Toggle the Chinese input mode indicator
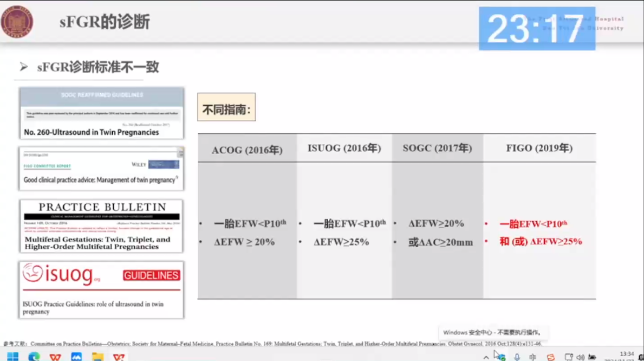Screen dimensions: 644x361 (x=533, y=357)
